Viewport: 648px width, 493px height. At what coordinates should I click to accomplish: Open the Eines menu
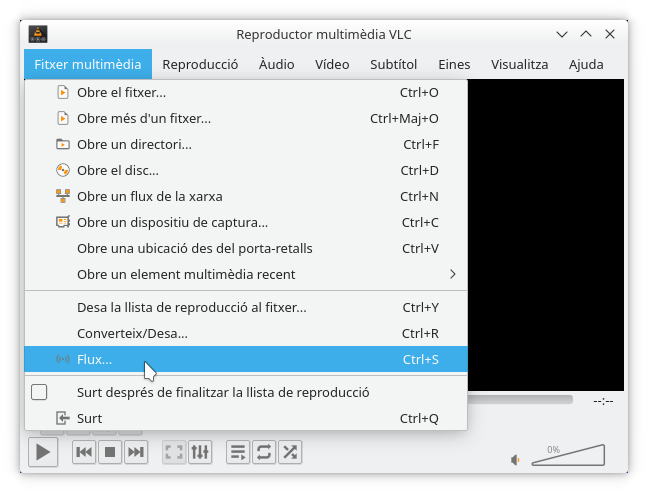454,64
